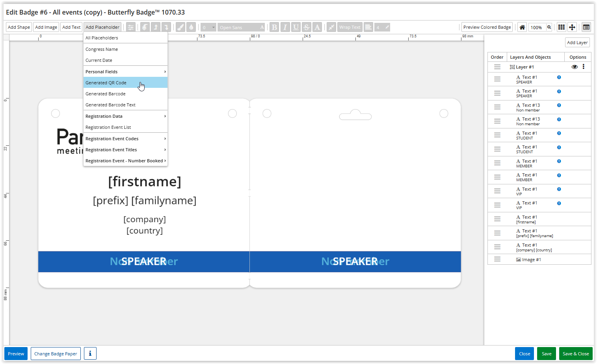The width and height of the screenshot is (597, 364).
Task: Toggle the layers panel icon
Action: click(586, 27)
